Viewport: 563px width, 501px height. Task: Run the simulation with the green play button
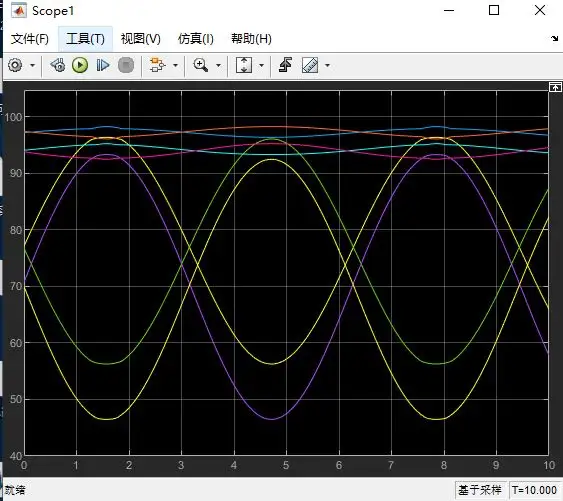(80, 65)
